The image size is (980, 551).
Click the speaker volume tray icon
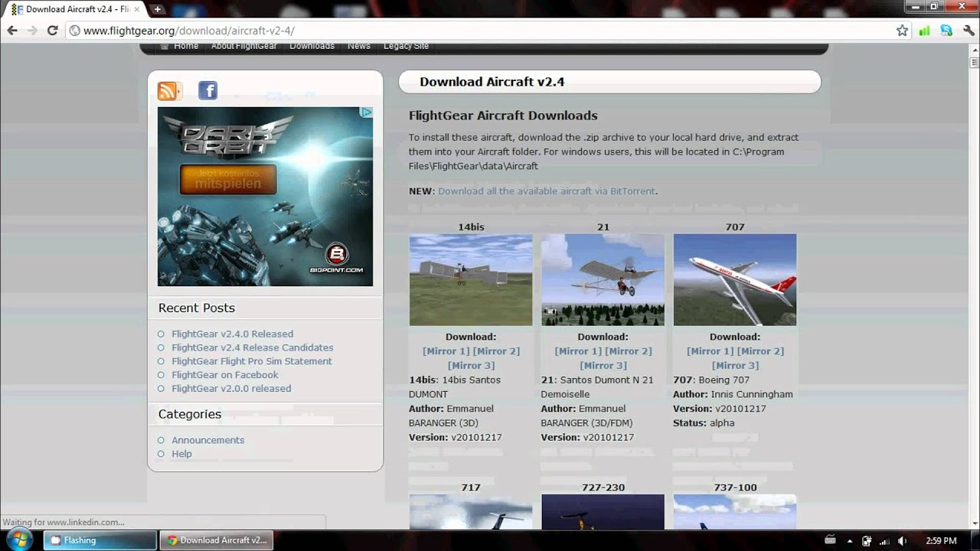[x=902, y=540]
